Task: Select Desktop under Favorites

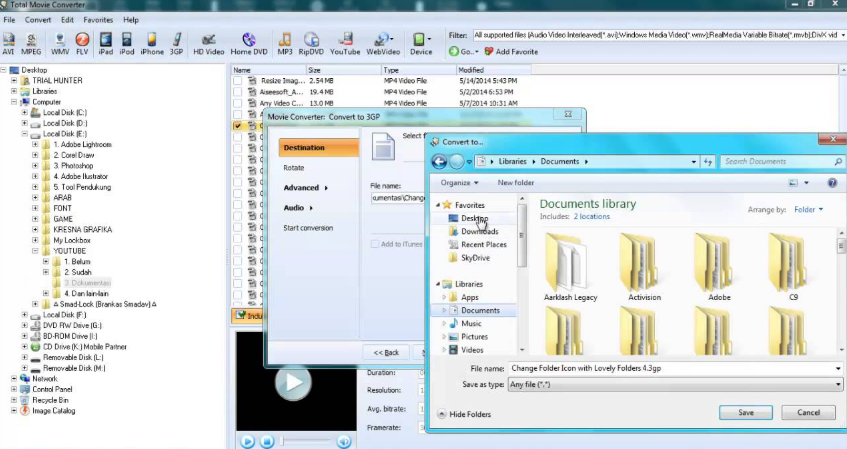Action: point(474,218)
